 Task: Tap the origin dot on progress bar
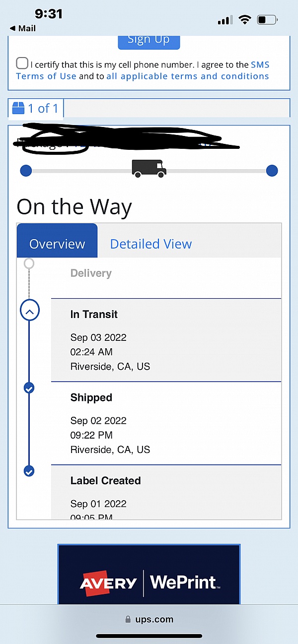click(x=26, y=171)
